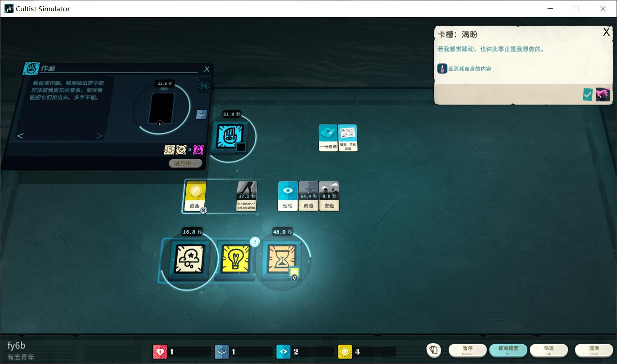The width and height of the screenshot is (617, 364).
Task: Click the pink hand aspect icon in 渴盼 note
Action: [x=603, y=94]
